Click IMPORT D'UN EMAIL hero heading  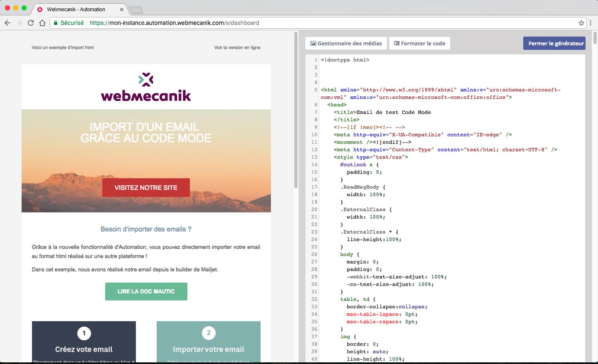[145, 127]
